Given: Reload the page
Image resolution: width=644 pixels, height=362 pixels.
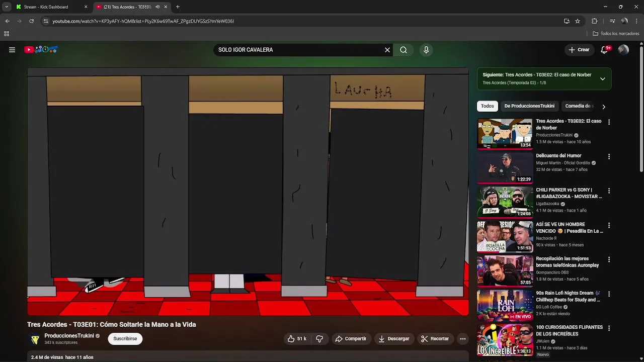Looking at the screenshot, I should pyautogui.click(x=31, y=21).
